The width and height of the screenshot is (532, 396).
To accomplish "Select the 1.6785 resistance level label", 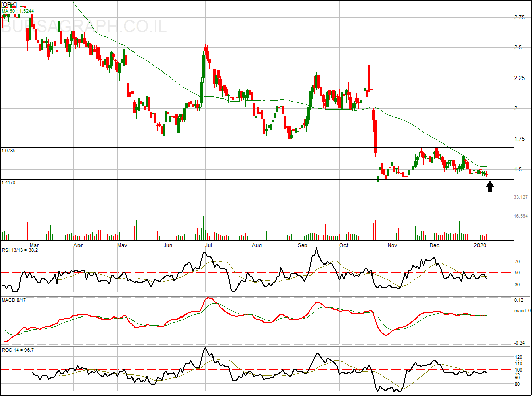I will click(9, 151).
